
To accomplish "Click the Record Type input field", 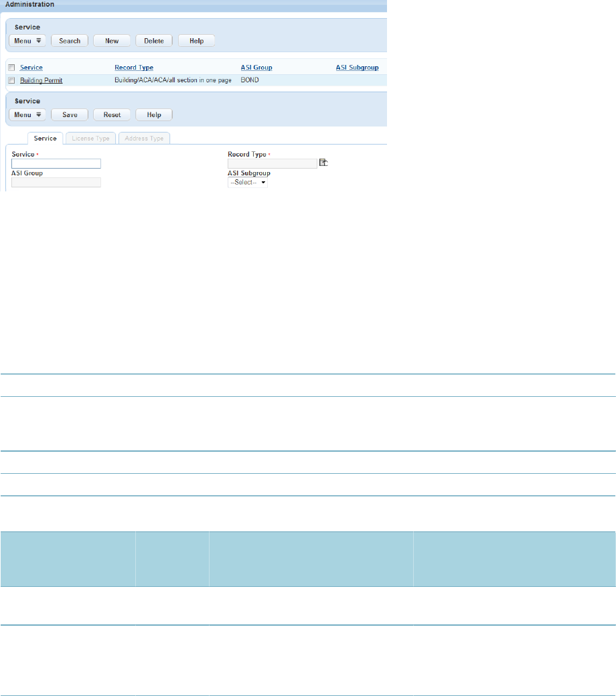I will point(273,164).
